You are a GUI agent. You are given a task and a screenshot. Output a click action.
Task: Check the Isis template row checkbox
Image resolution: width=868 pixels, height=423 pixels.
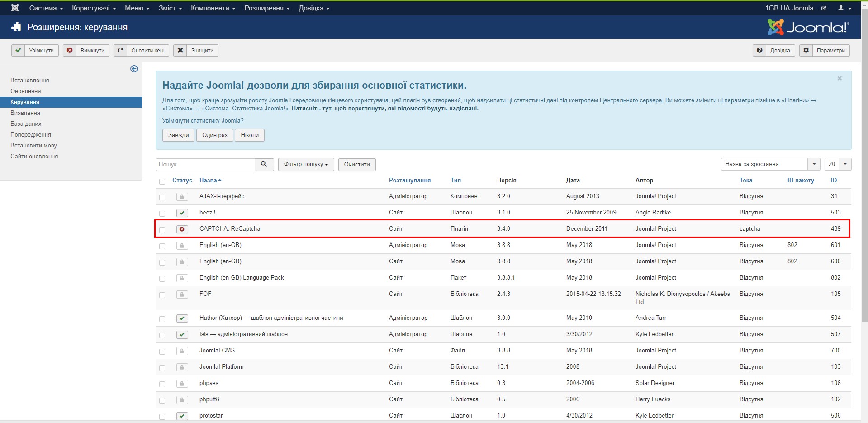pyautogui.click(x=162, y=335)
